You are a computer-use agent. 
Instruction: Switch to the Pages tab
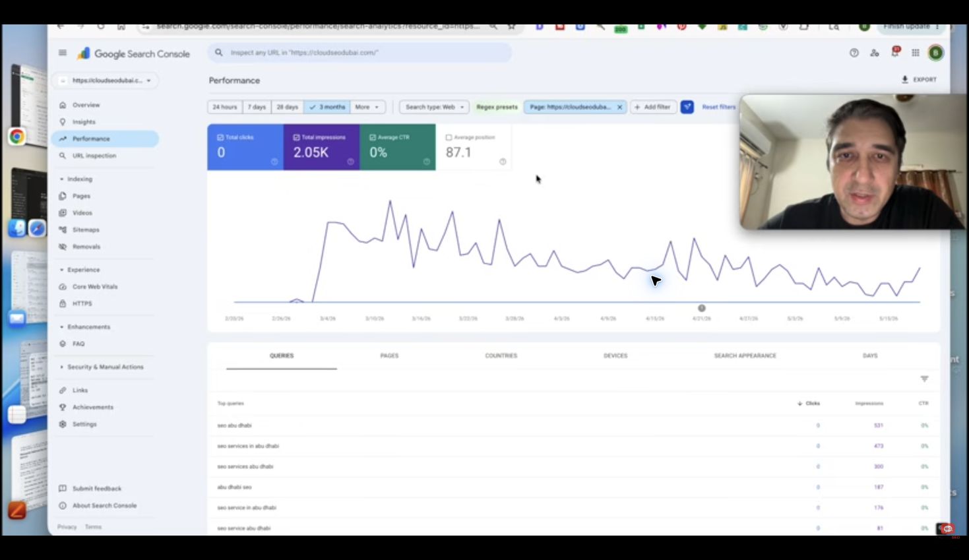389,356
